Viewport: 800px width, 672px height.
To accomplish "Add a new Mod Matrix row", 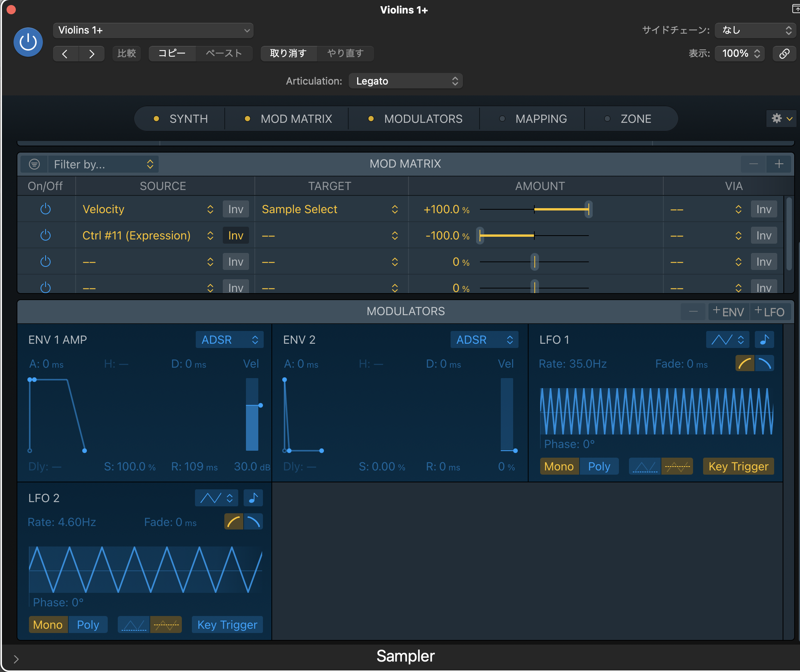I will tap(779, 164).
